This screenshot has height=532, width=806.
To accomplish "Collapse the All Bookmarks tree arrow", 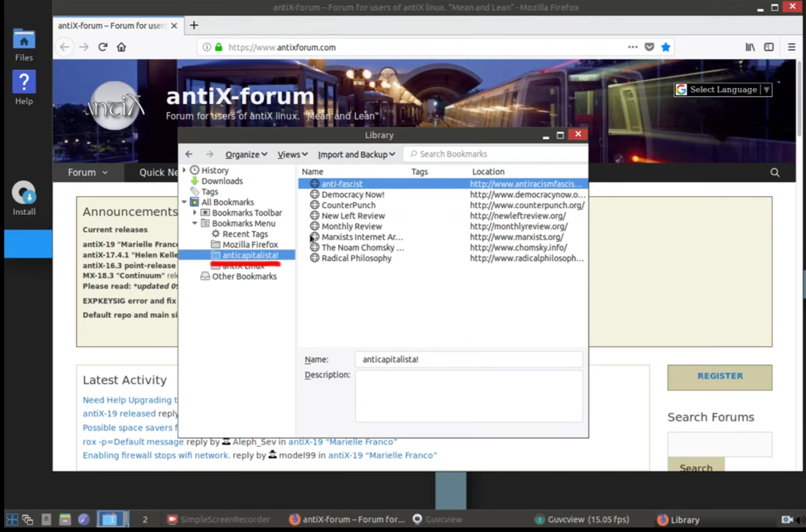I will click(x=184, y=202).
